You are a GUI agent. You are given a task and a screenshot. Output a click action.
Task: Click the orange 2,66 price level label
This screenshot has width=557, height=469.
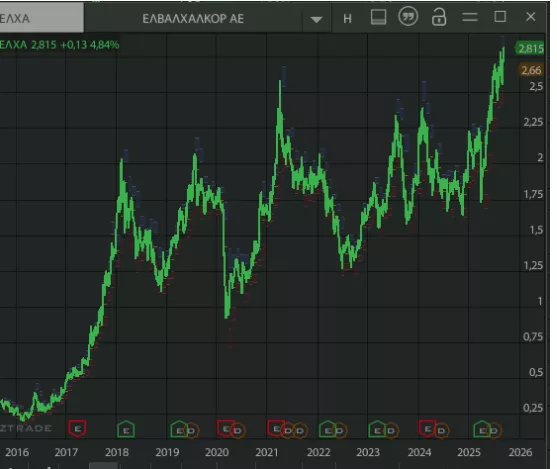[531, 70]
